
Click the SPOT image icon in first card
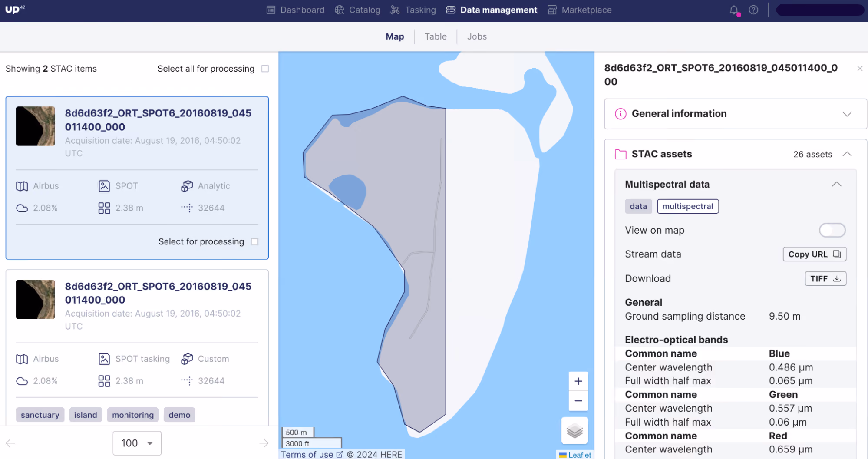tap(104, 186)
